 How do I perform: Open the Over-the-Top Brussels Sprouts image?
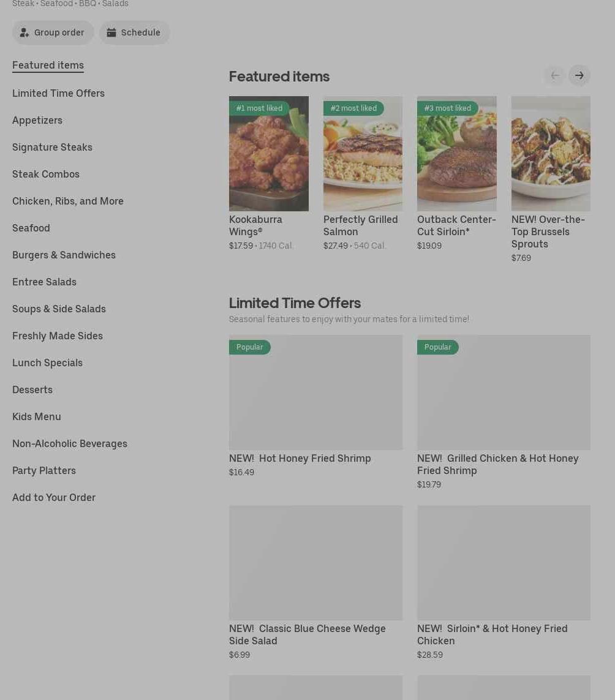pos(551,154)
